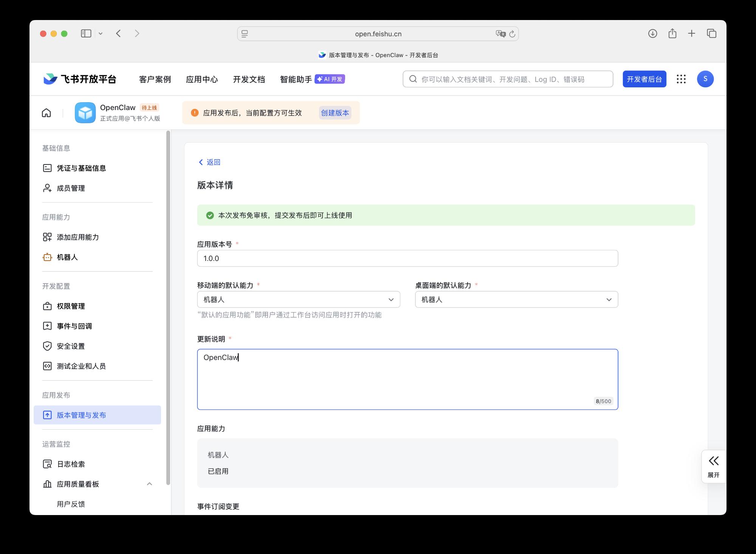Click the page reload icon in address bar

point(512,34)
